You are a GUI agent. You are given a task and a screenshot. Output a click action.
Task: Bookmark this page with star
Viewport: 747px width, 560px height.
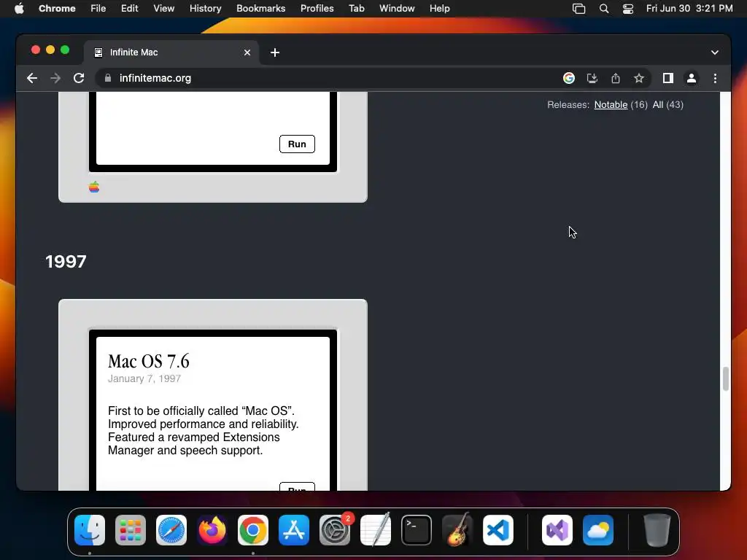[x=639, y=78]
